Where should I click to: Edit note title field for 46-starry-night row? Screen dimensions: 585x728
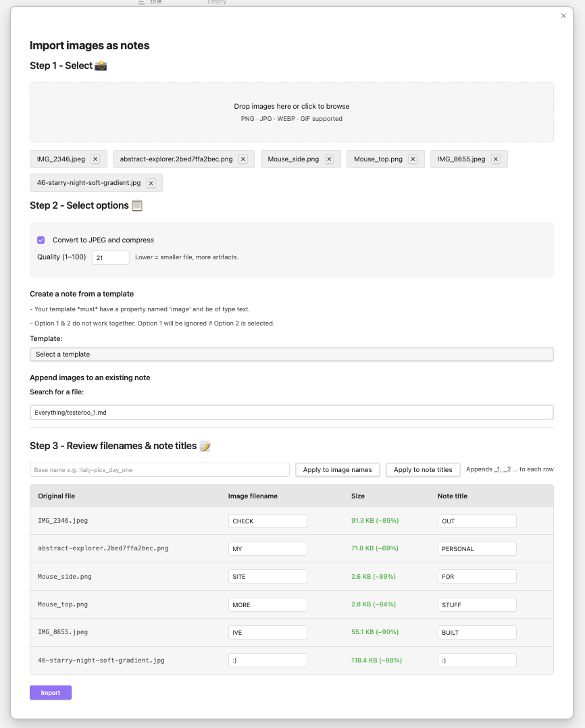[477, 660]
